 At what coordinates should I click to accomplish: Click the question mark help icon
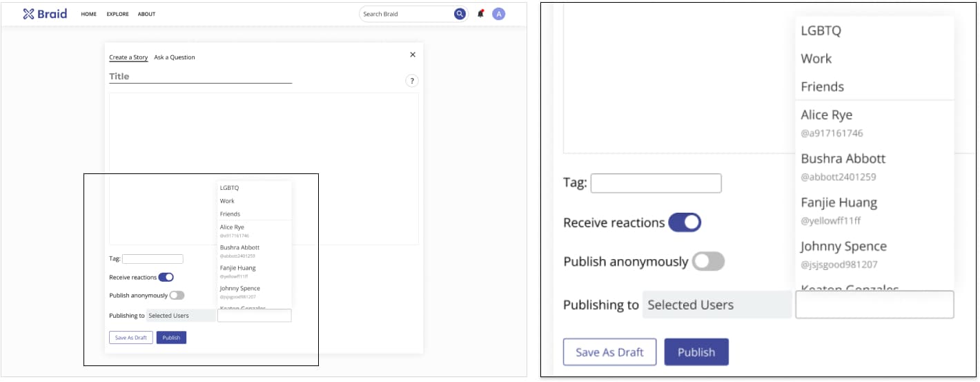tap(411, 82)
